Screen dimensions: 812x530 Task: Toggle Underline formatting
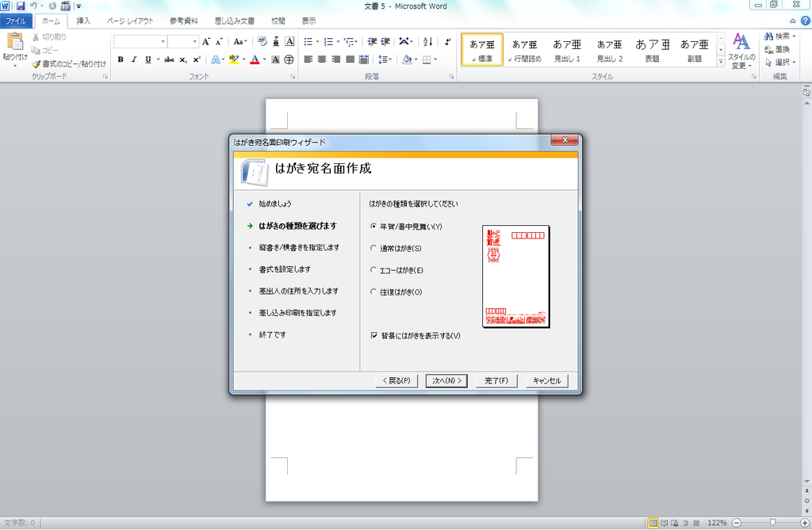[x=148, y=59]
